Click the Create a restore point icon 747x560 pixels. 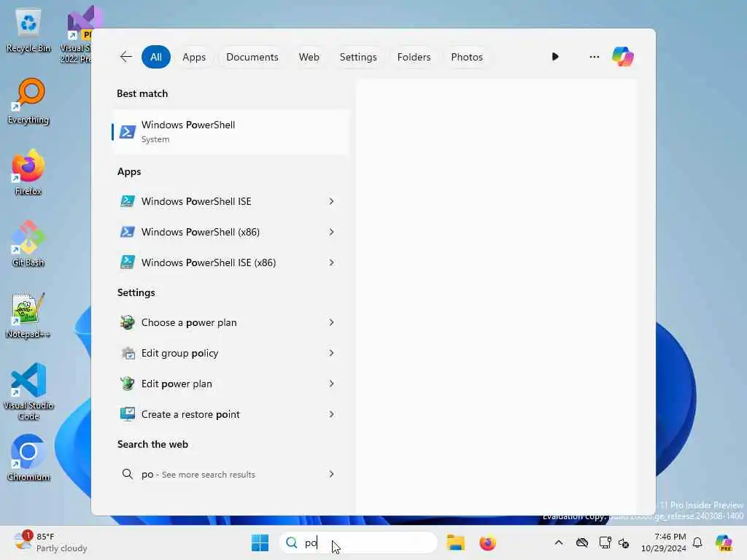[x=127, y=414]
